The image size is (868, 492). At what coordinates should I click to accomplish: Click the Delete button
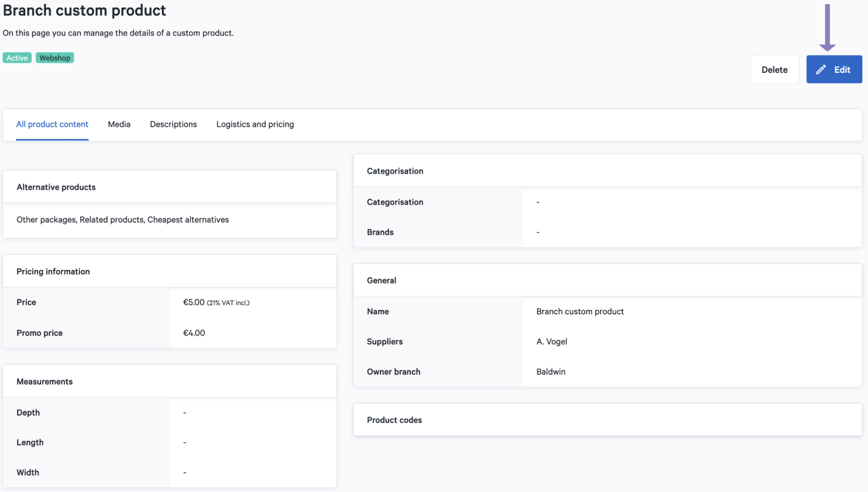point(775,69)
